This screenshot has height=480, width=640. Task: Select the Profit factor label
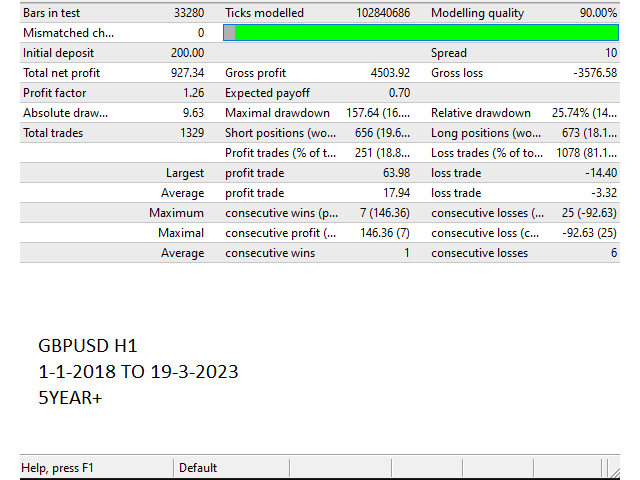(x=55, y=93)
